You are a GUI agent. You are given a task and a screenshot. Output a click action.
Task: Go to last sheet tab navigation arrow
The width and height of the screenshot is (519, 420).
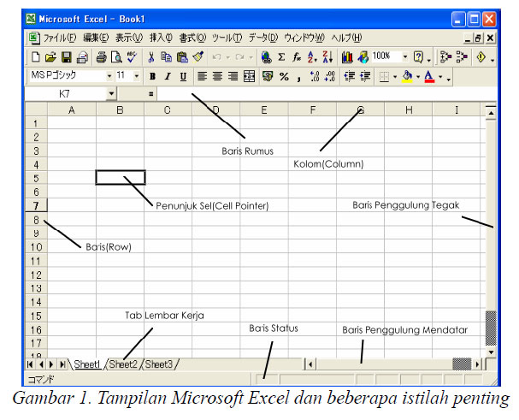pyautogui.click(x=62, y=364)
